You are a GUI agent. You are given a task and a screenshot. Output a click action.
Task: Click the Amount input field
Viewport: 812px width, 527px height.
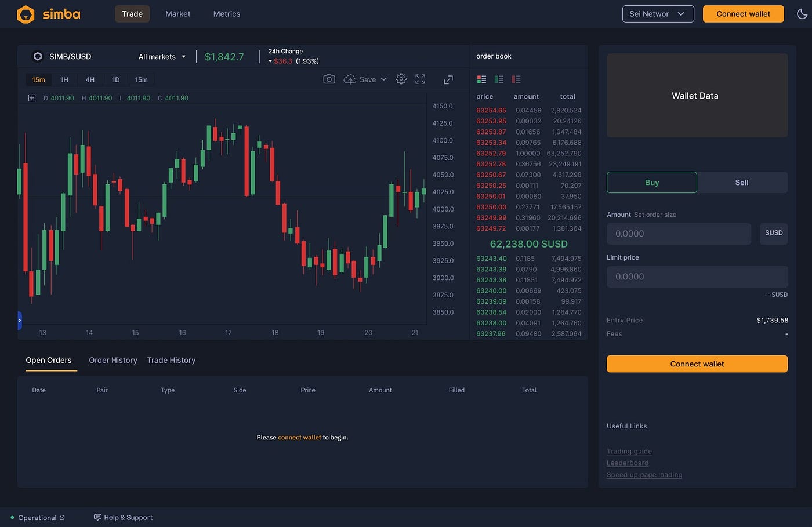point(679,234)
